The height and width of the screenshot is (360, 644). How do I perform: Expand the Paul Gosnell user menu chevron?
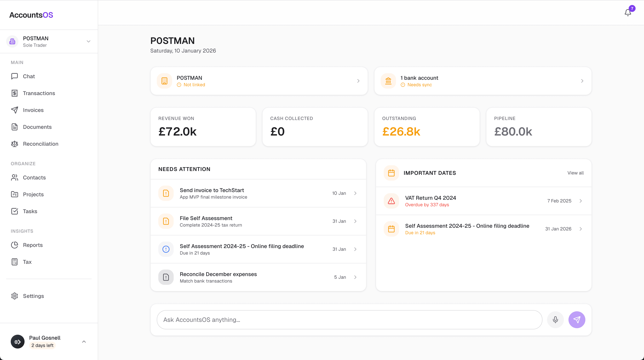click(84, 341)
